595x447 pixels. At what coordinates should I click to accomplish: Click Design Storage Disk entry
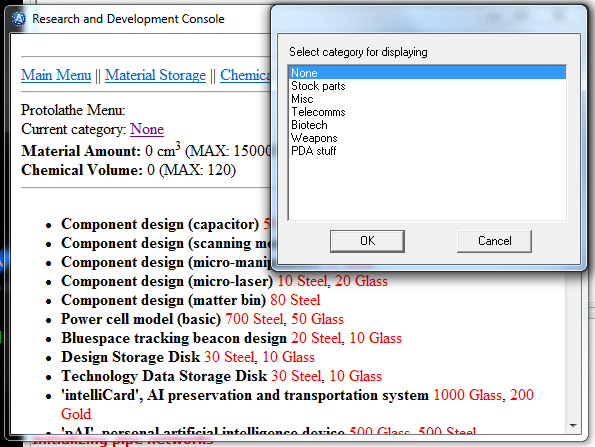tap(131, 357)
